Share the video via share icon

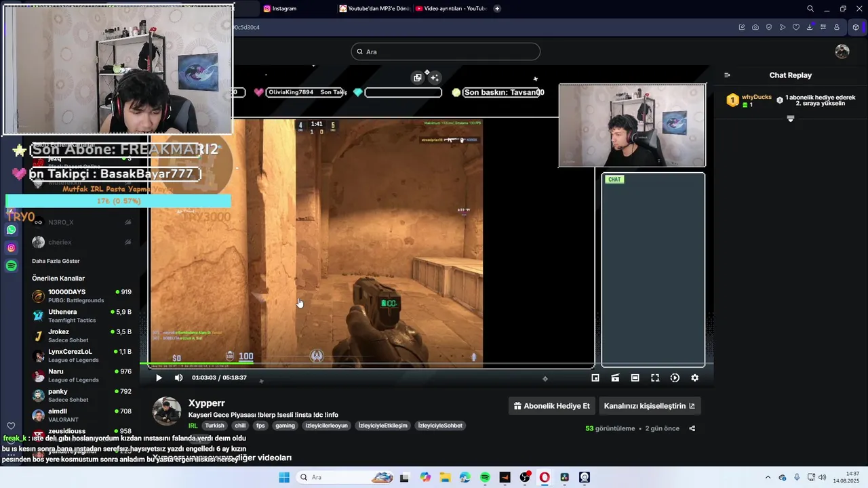tap(692, 428)
